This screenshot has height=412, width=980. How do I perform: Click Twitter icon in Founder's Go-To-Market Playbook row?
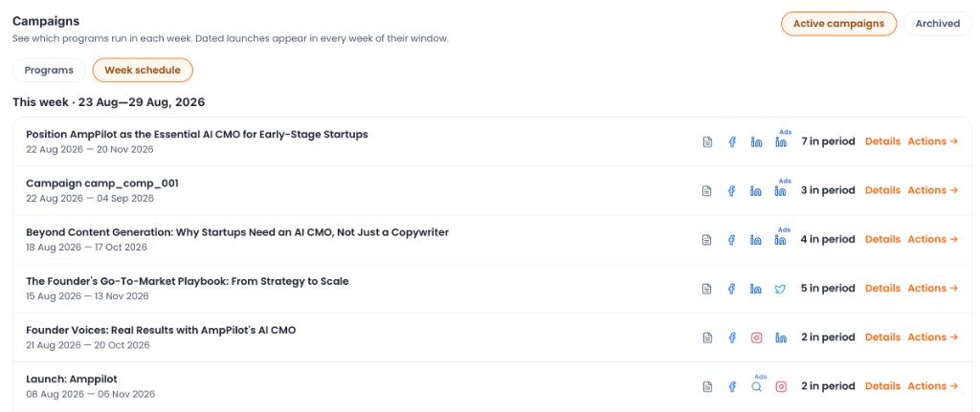pyautogui.click(x=780, y=289)
